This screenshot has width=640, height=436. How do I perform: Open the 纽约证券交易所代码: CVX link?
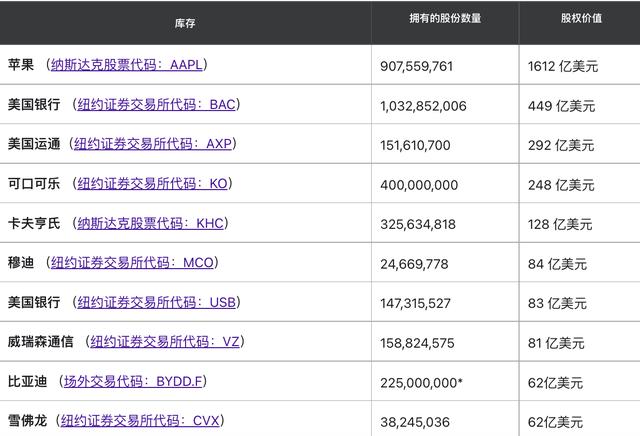tap(140, 420)
